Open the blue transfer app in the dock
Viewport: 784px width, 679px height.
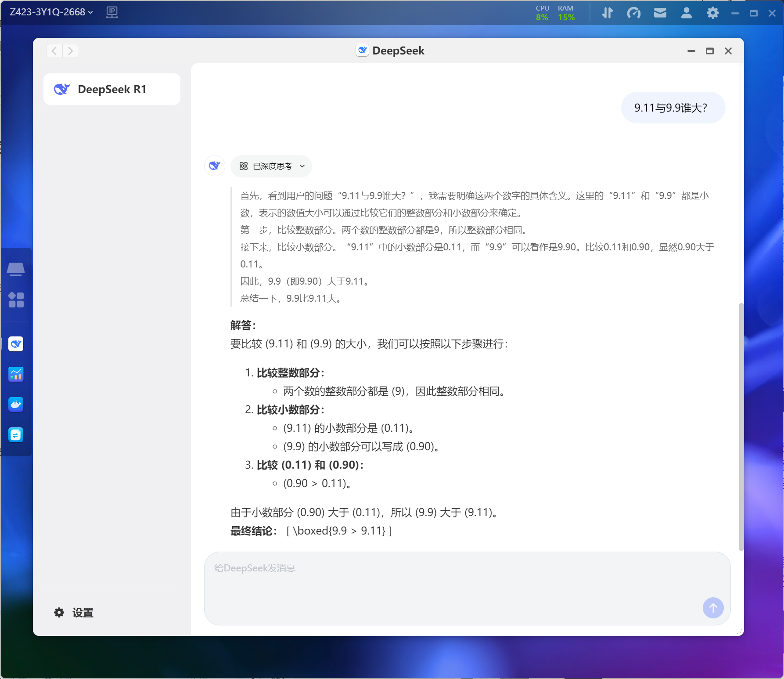[16, 435]
